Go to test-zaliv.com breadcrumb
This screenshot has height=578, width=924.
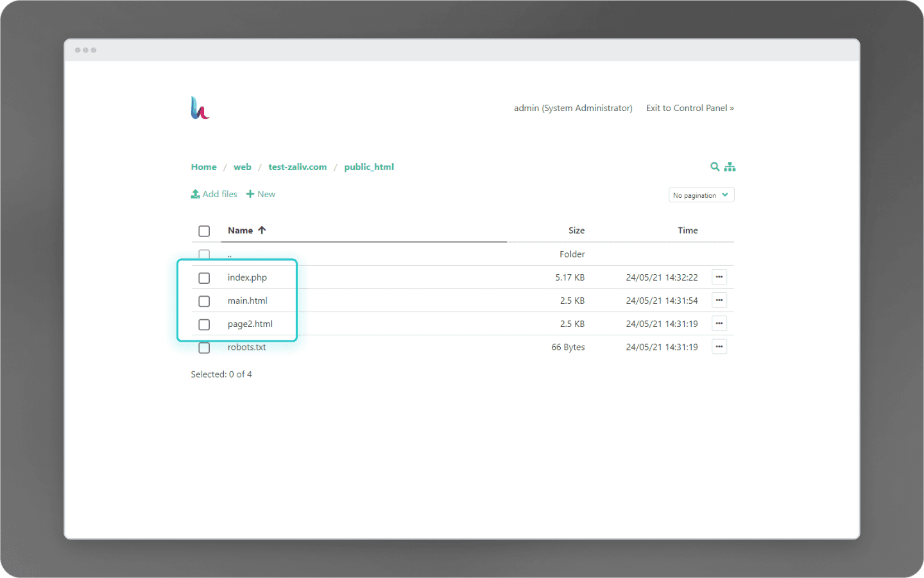tap(298, 167)
